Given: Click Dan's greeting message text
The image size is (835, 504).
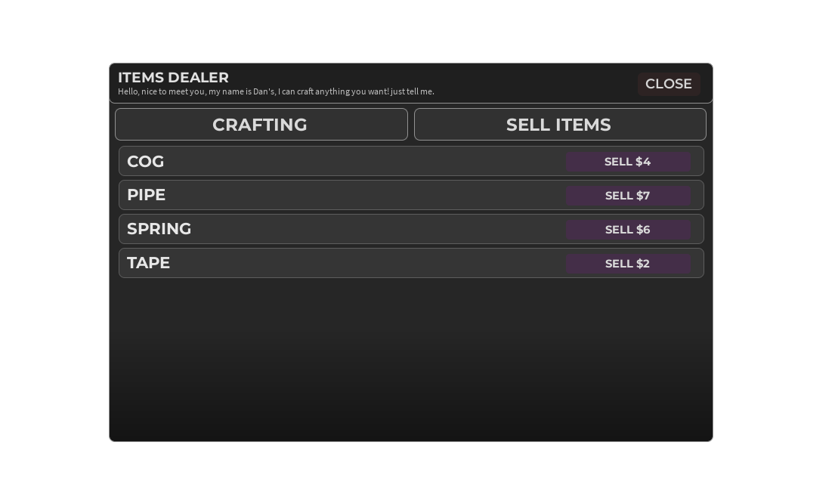Looking at the screenshot, I should 276,91.
